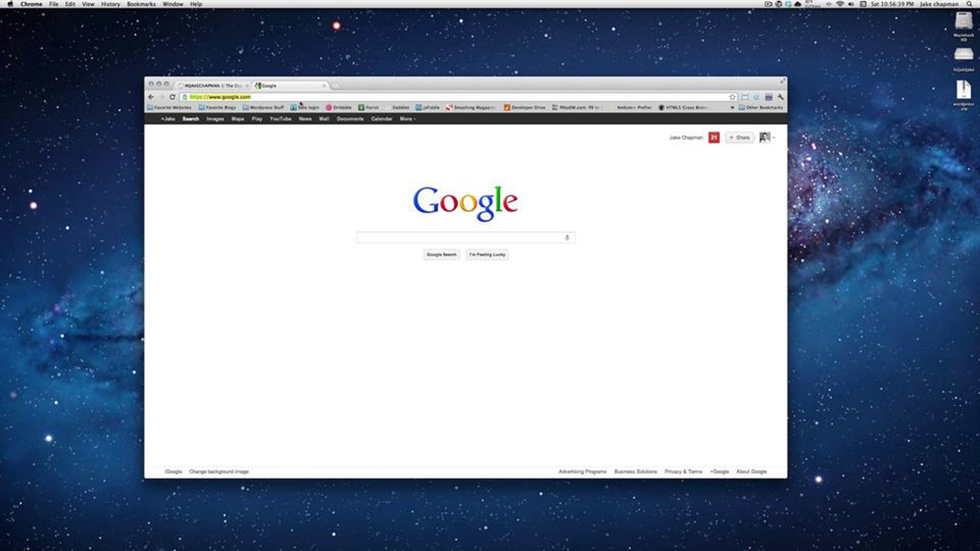Screen dimensions: 980x551
Task: Open the Chrome menu in the menu bar
Action: (31, 4)
